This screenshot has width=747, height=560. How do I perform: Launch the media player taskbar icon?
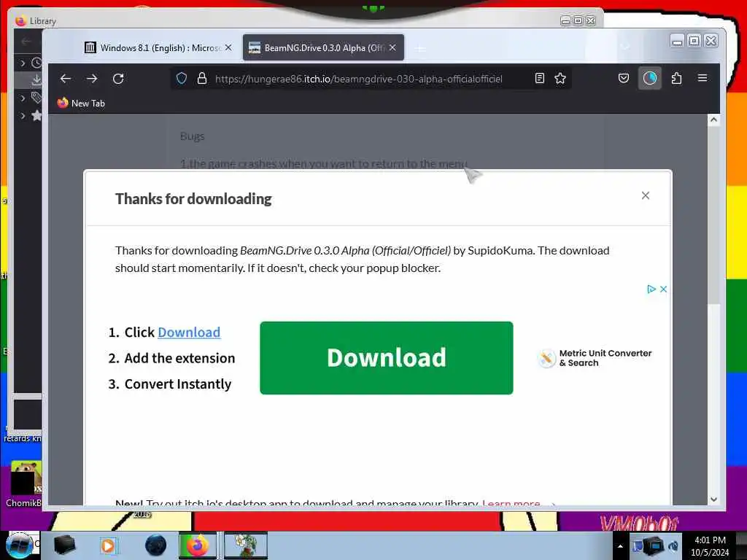point(108,545)
